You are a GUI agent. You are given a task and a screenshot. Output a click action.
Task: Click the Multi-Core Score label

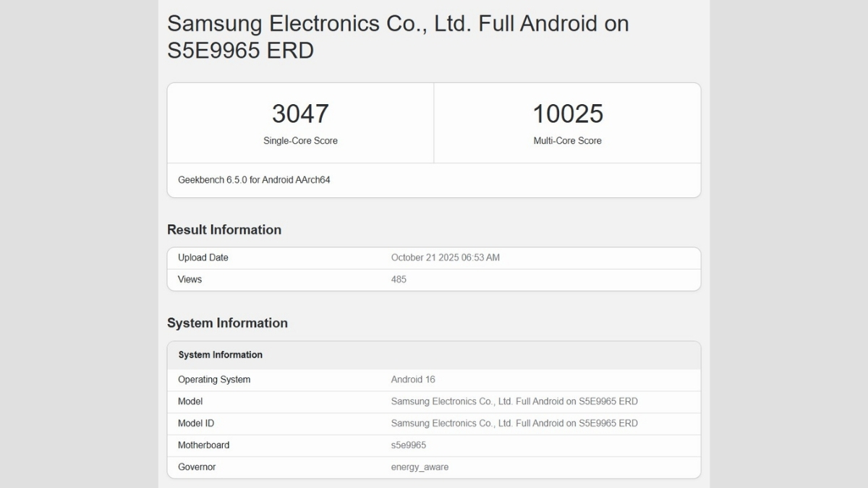pos(567,141)
